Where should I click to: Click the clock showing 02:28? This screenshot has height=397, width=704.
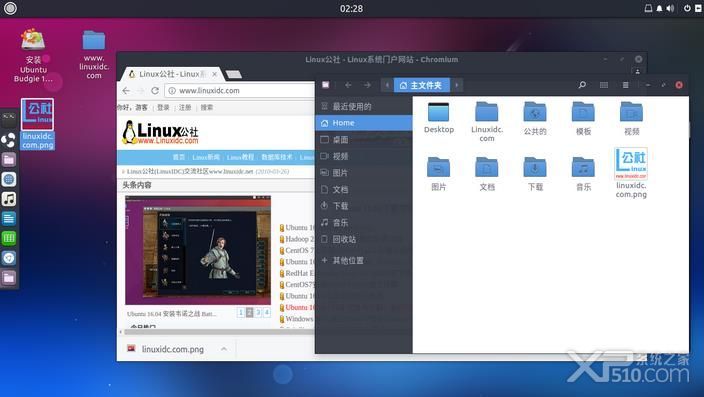(x=351, y=9)
